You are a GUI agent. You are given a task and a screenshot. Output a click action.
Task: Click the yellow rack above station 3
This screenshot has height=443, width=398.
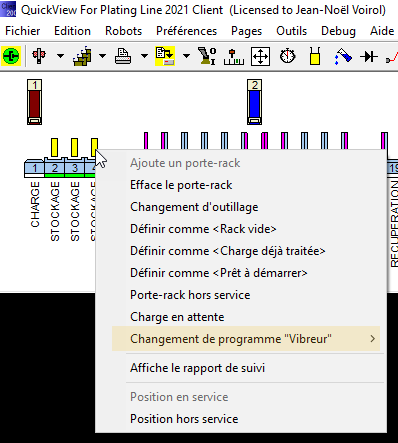74,148
